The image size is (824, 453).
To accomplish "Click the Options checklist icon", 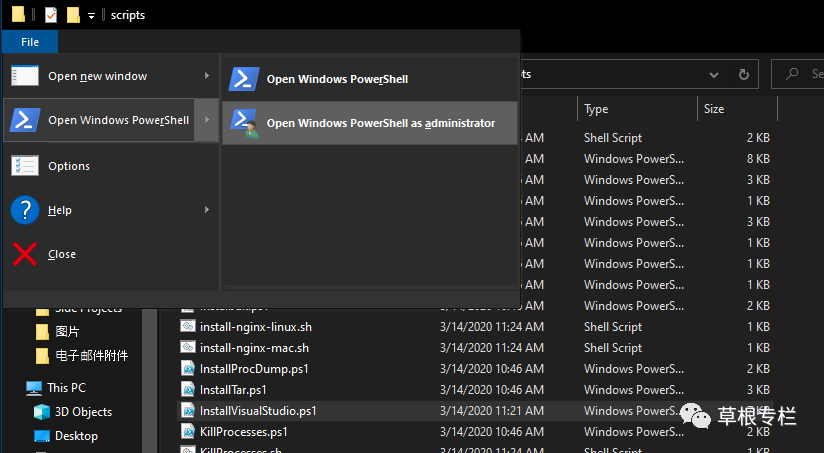I will 25,166.
